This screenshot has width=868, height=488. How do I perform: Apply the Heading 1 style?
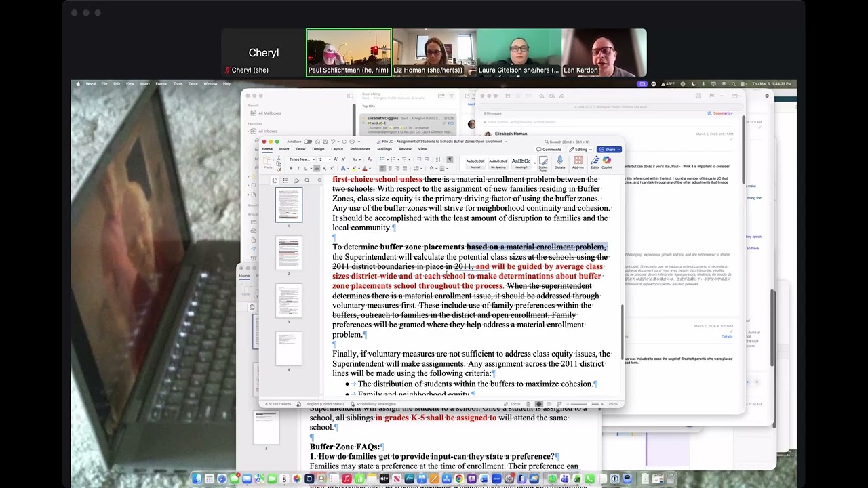(x=521, y=163)
